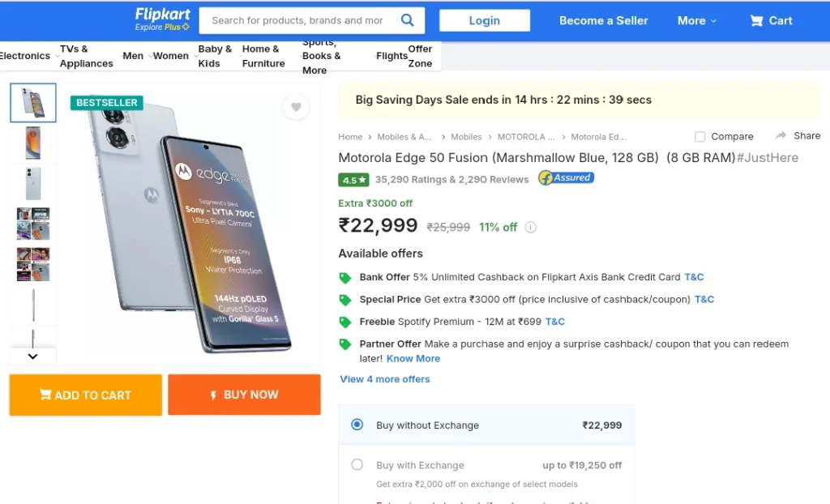Open TVs & Appliances category menu

(x=86, y=56)
